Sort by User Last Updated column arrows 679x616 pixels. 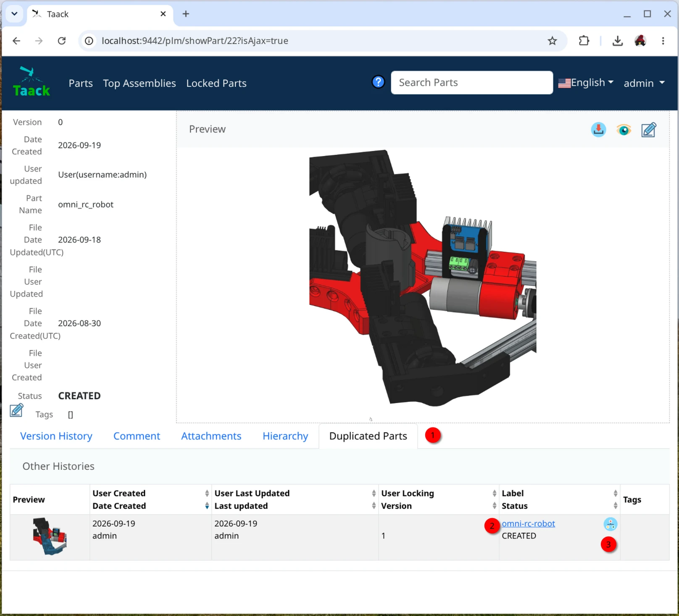click(x=374, y=493)
